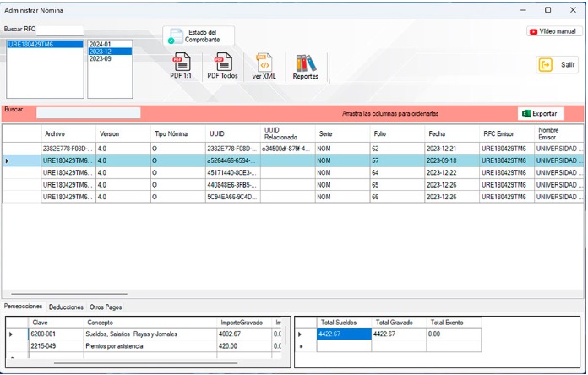Screen dimensions: 588x375
Task: Click the ver XML icon
Action: 264,65
